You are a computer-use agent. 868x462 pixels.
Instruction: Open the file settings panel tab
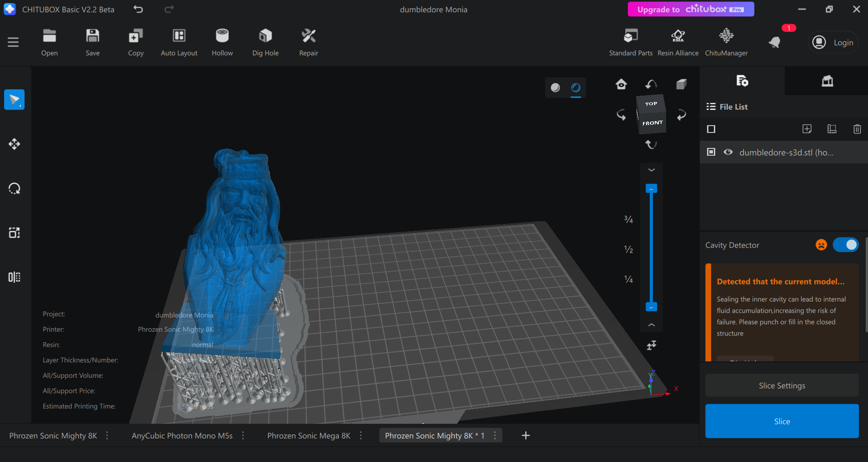742,81
